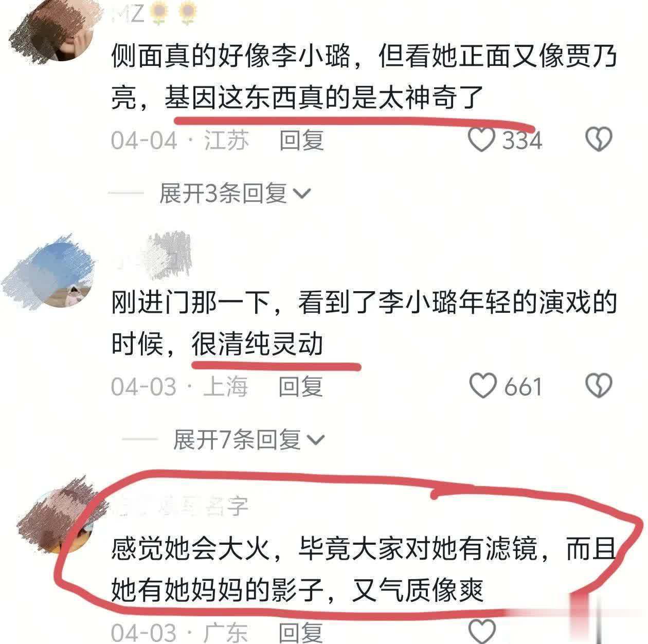Like the comment with 334 likes
The height and width of the screenshot is (644, 648).
482,139
